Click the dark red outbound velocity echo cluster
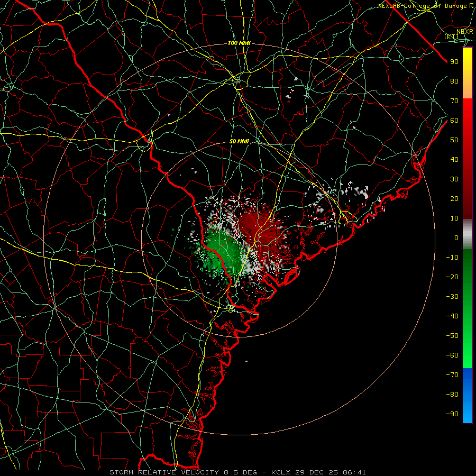The height and width of the screenshot is (476, 476). pyautogui.click(x=260, y=231)
